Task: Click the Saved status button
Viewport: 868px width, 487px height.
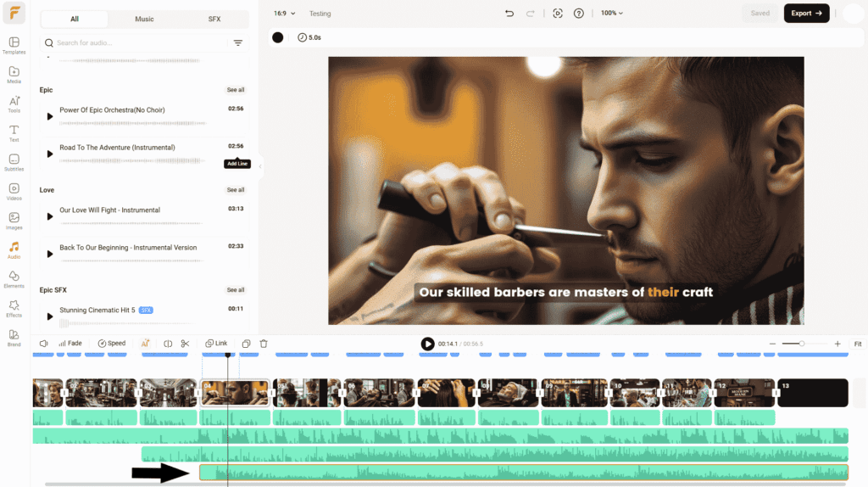Action: coord(760,14)
